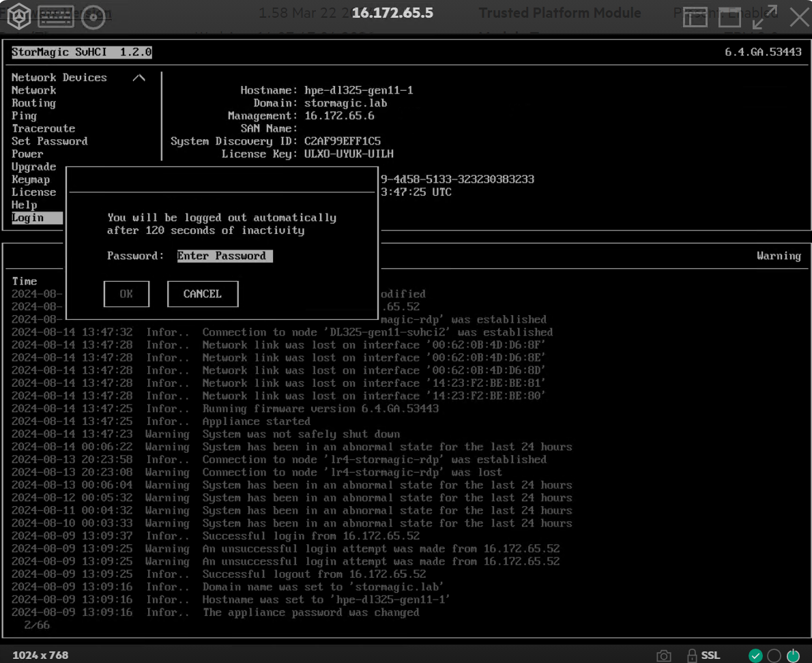Click the 2/66 log position indicator

coord(37,625)
